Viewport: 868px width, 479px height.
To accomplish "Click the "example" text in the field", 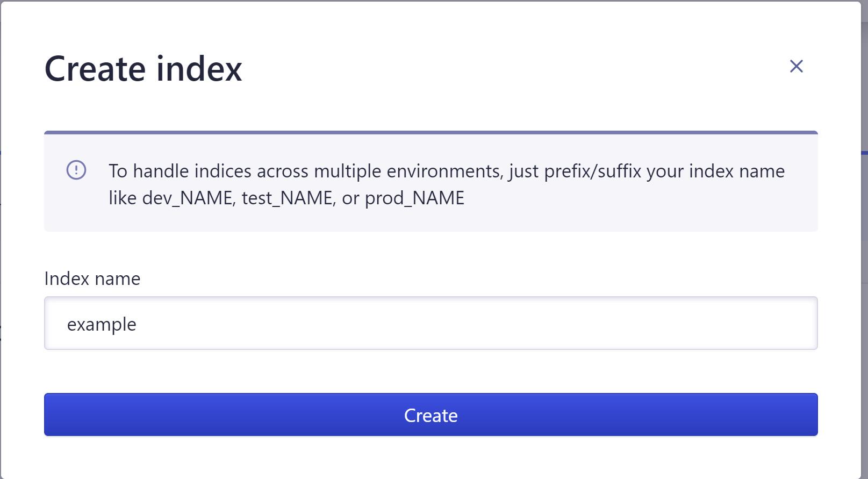I will pos(102,324).
